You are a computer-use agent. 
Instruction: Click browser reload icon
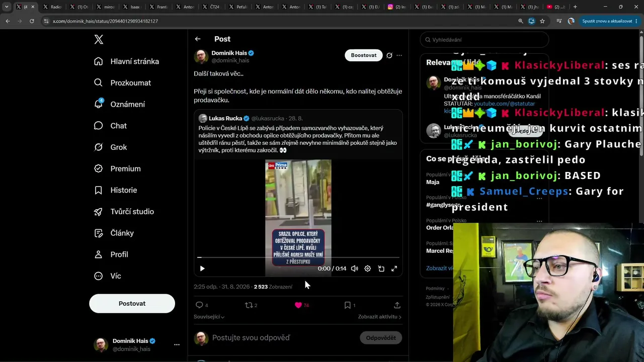(x=32, y=21)
